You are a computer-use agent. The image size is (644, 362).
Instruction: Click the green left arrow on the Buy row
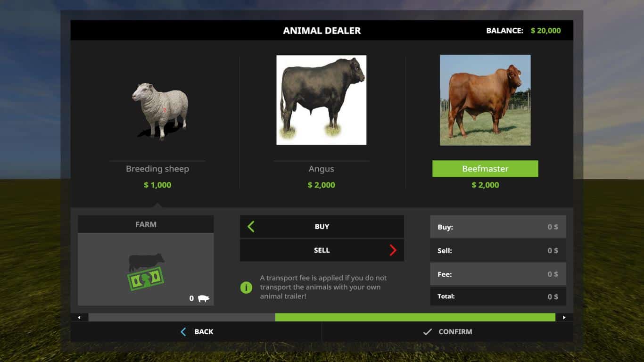pyautogui.click(x=251, y=227)
